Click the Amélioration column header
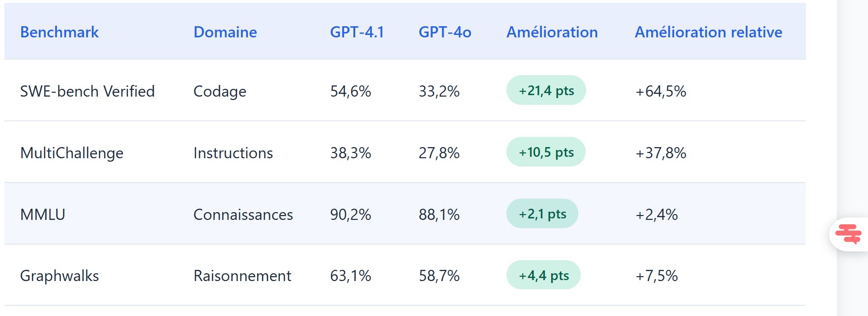Screen dimensions: 868x316 click(552, 32)
